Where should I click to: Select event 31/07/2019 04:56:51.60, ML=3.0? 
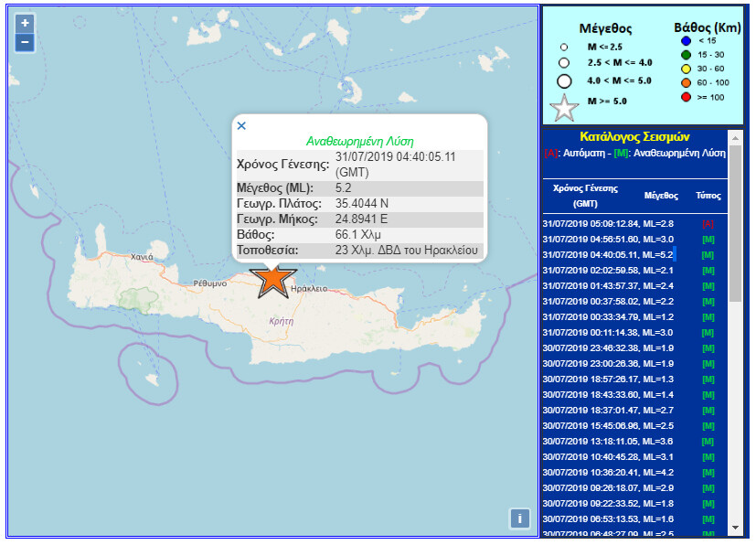[x=608, y=240]
